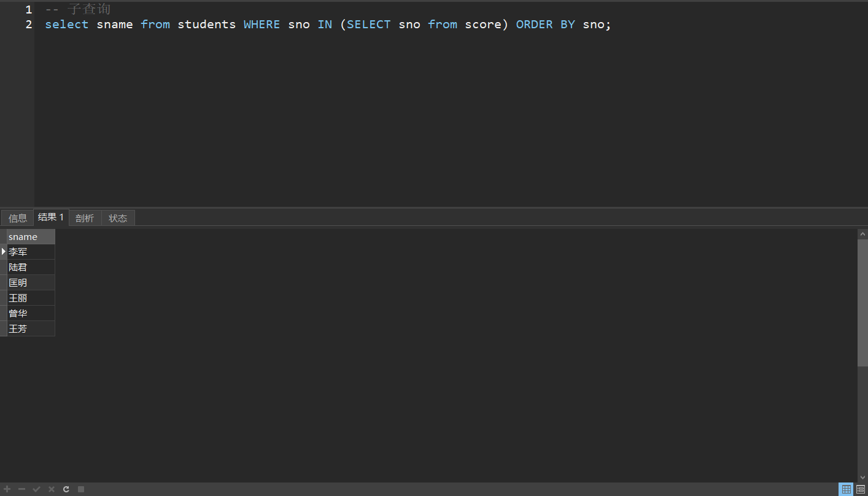Screen dimensions: 868x496
Task: Open the 剖析 tab
Action: (85, 218)
